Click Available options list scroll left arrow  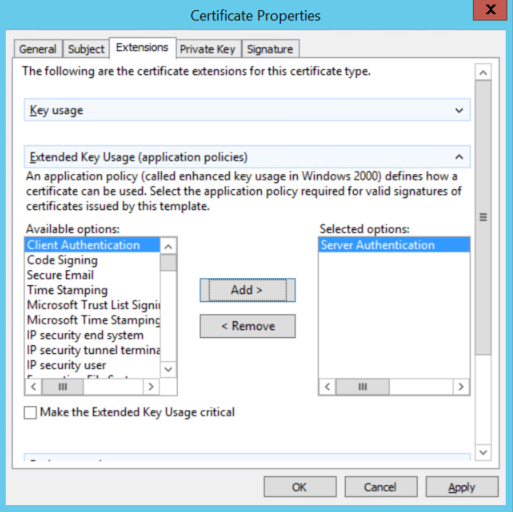click(34, 387)
